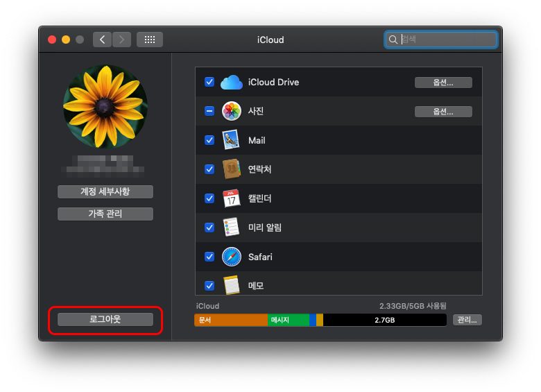This screenshot has height=392, width=541.
Task: Go forward with the right chevron
Action: (121, 40)
